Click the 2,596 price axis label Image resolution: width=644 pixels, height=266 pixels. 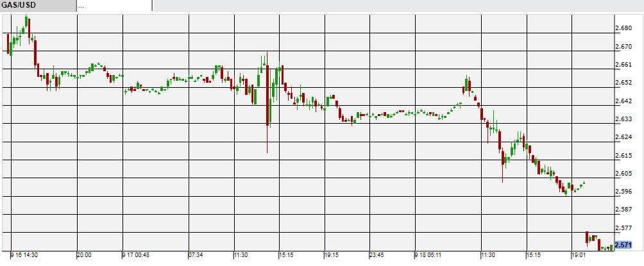pyautogui.click(x=623, y=191)
